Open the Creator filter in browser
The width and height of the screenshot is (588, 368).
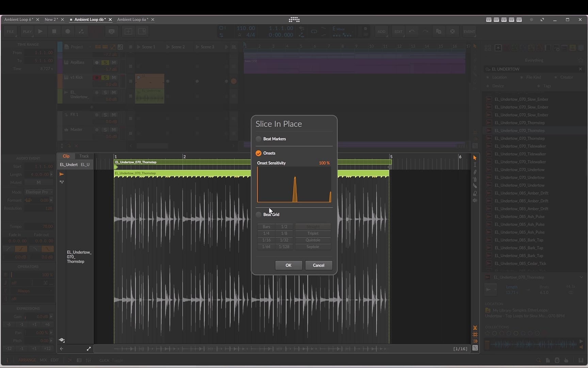(566, 77)
